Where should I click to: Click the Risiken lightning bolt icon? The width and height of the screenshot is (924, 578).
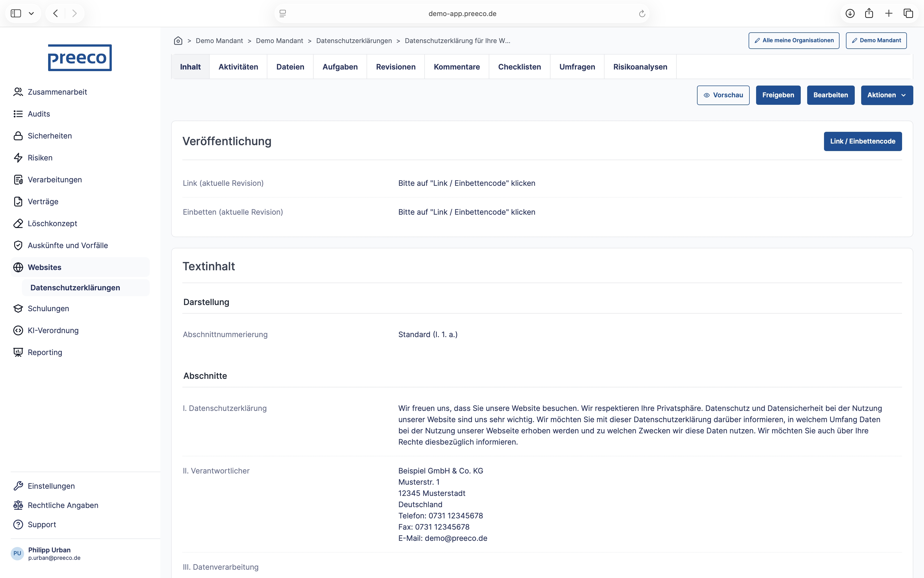click(18, 157)
